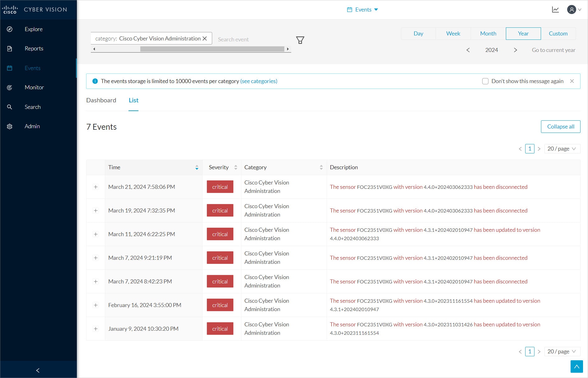The height and width of the screenshot is (378, 588).
Task: Click critical badge for March 21 event
Action: pyautogui.click(x=220, y=187)
